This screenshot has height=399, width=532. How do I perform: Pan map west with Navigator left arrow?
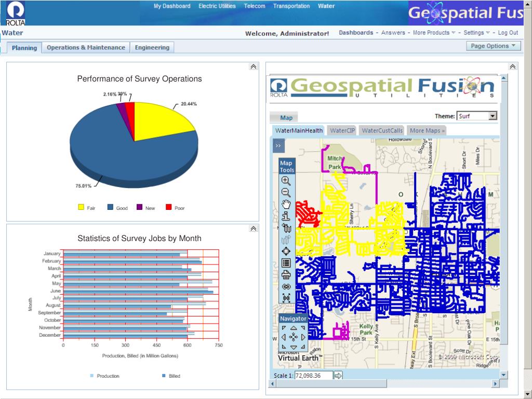284,337
